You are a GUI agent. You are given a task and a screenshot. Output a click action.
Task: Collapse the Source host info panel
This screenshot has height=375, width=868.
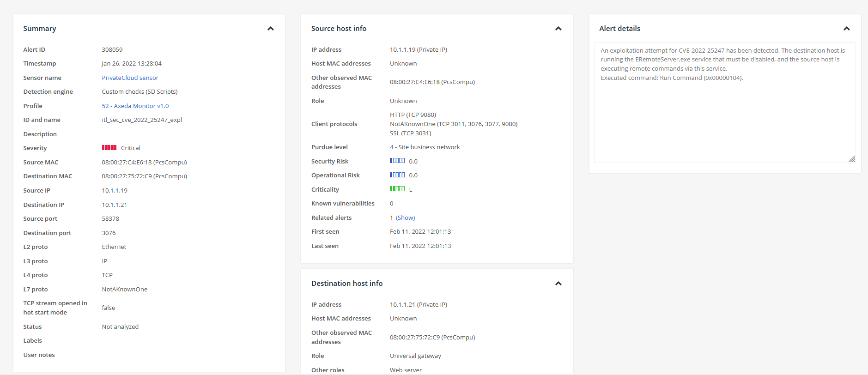pos(558,29)
